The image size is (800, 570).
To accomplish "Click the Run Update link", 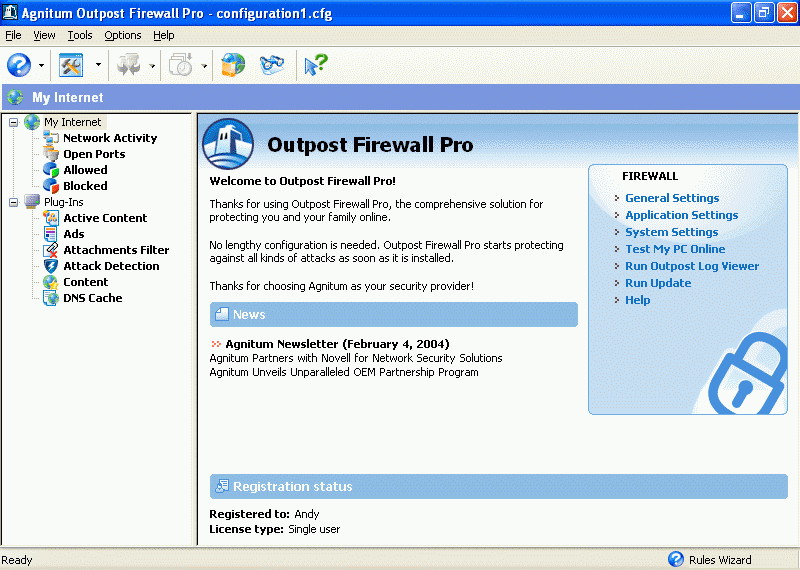I will tap(658, 283).
